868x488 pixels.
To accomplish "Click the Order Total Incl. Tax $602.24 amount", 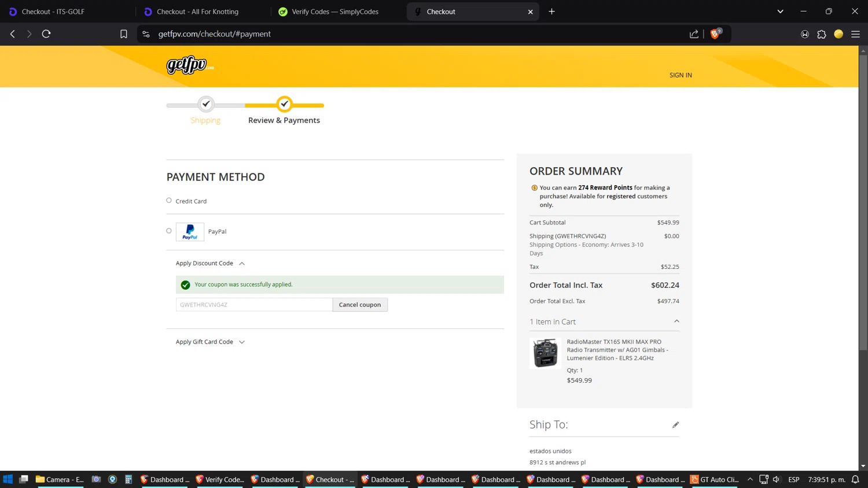I will coord(665,285).
